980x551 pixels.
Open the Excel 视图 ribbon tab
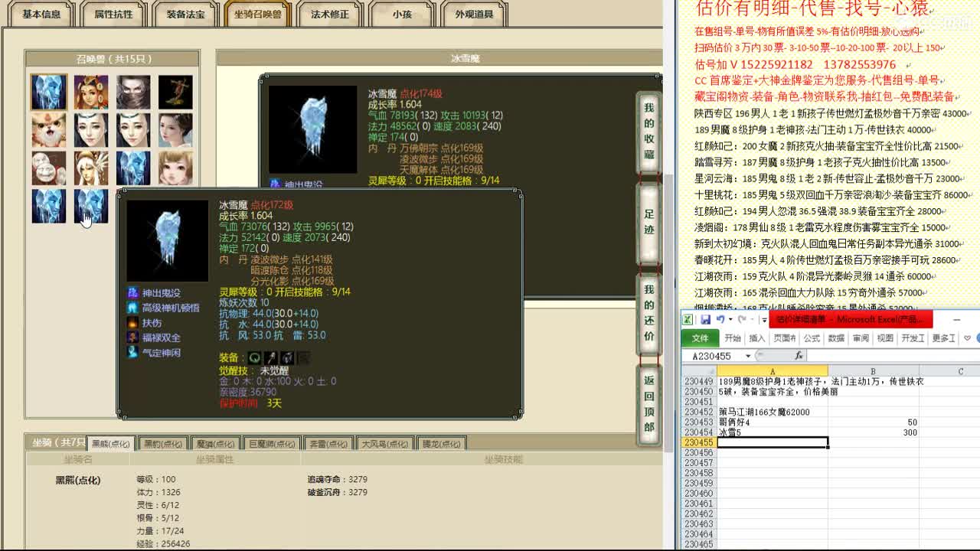pyautogui.click(x=885, y=338)
